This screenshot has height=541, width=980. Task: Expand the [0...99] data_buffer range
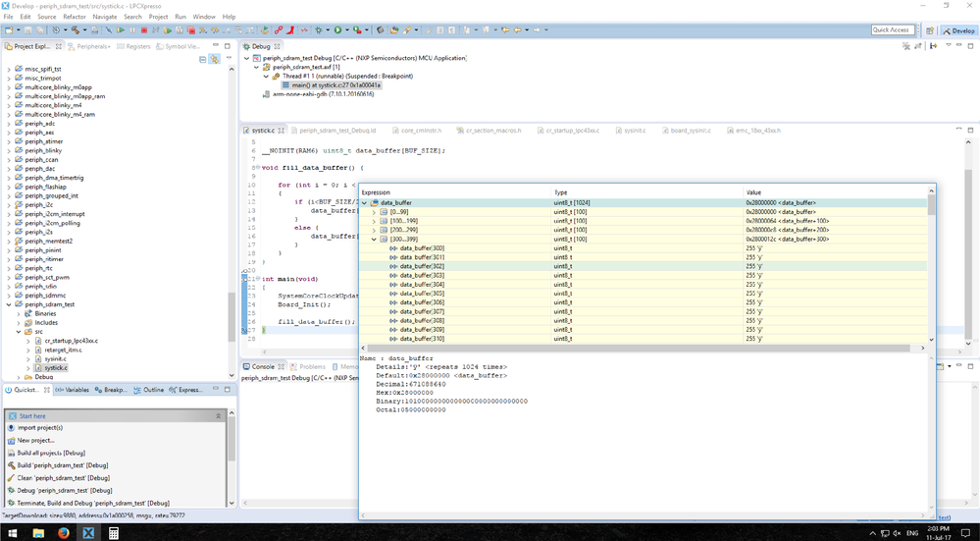tap(374, 211)
